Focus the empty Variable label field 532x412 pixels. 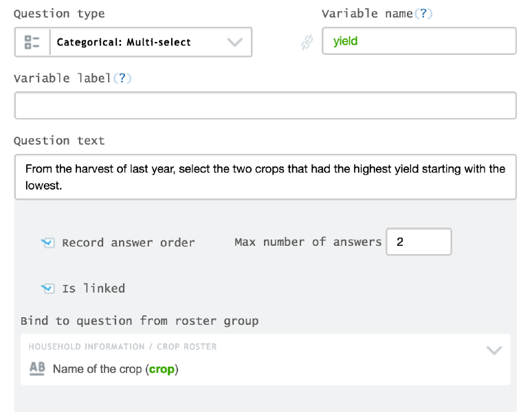point(265,106)
